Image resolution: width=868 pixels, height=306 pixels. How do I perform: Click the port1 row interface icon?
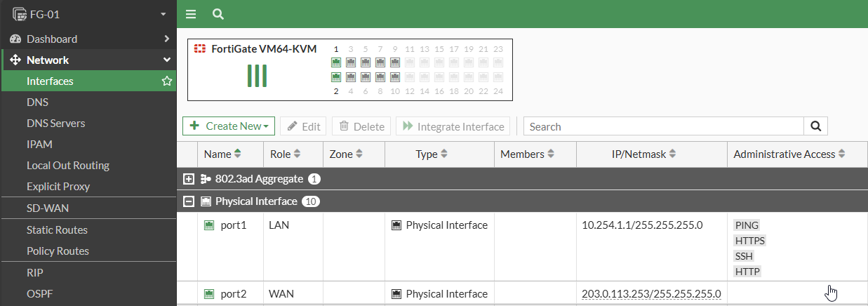pos(209,225)
